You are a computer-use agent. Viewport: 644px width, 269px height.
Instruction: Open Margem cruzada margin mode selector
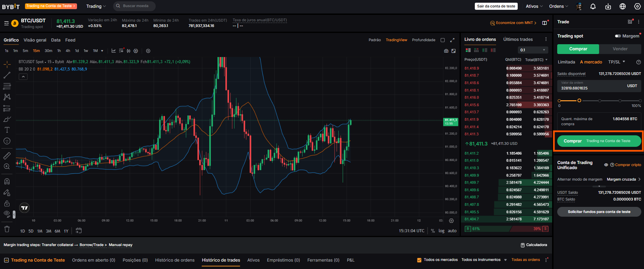pyautogui.click(x=624, y=180)
